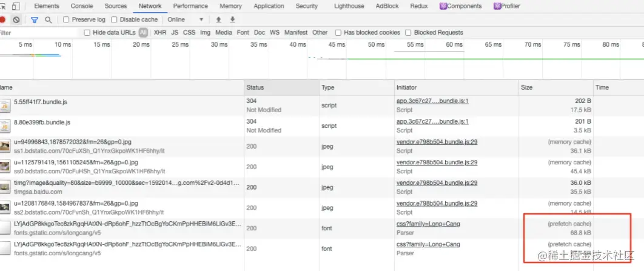Open the AdBlock tab
This screenshot has width=644, height=271.
387,6
